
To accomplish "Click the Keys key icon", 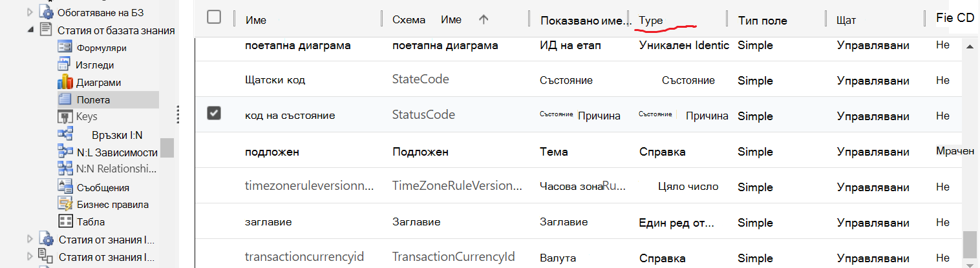I will (64, 116).
